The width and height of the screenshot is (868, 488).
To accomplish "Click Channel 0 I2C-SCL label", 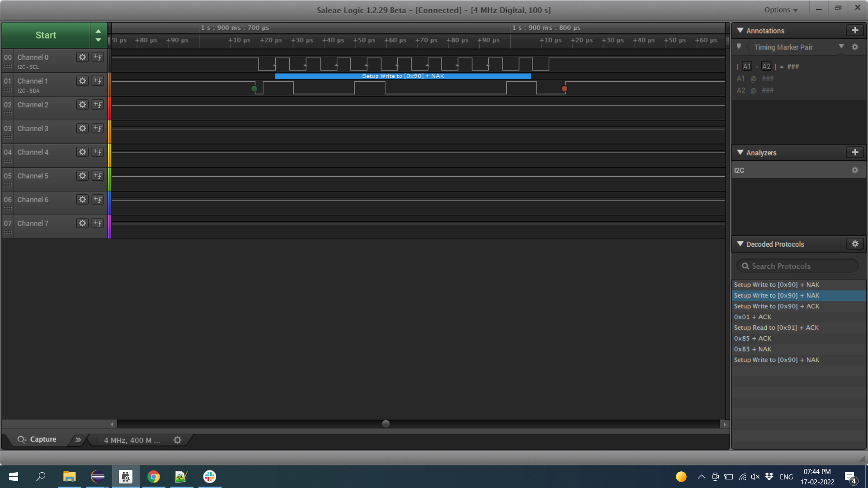I will 28,67.
